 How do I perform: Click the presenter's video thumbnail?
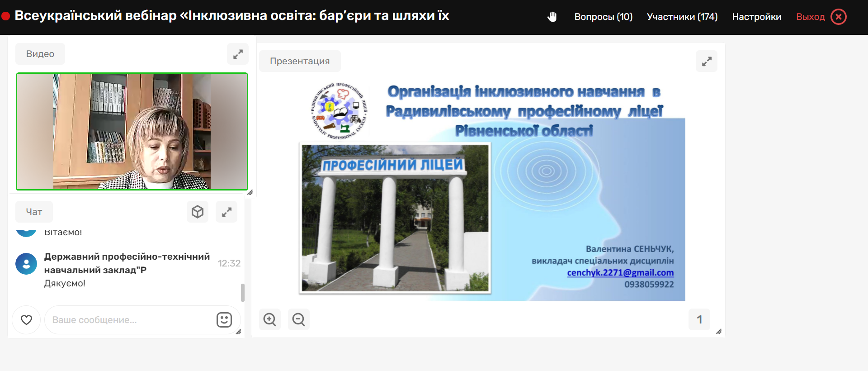click(132, 131)
